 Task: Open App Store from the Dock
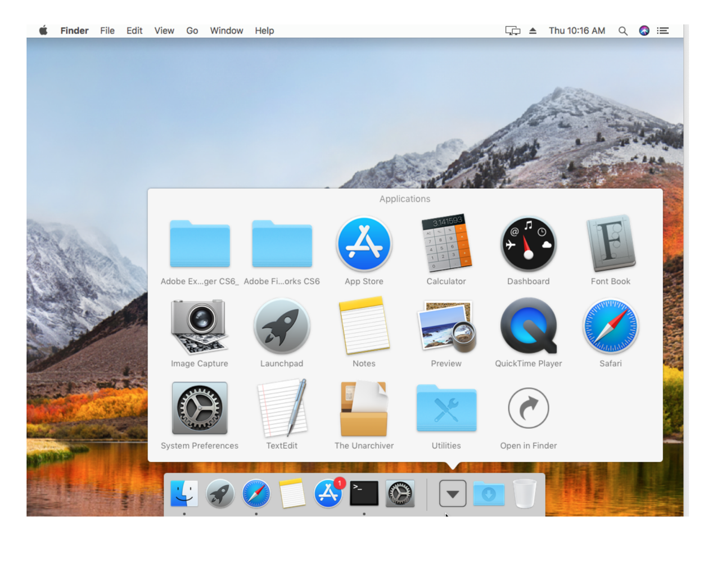coord(328,493)
